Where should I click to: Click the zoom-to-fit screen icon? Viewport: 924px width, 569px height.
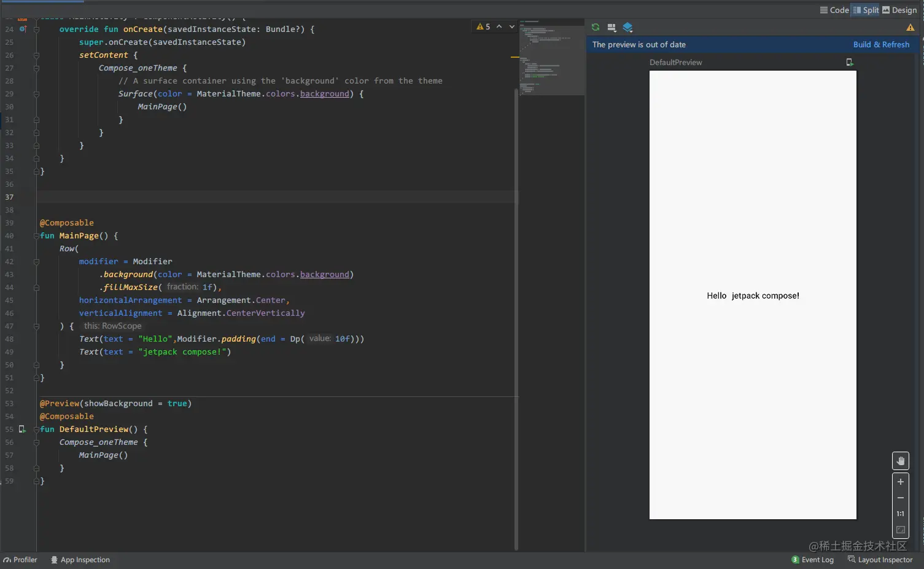pos(900,530)
